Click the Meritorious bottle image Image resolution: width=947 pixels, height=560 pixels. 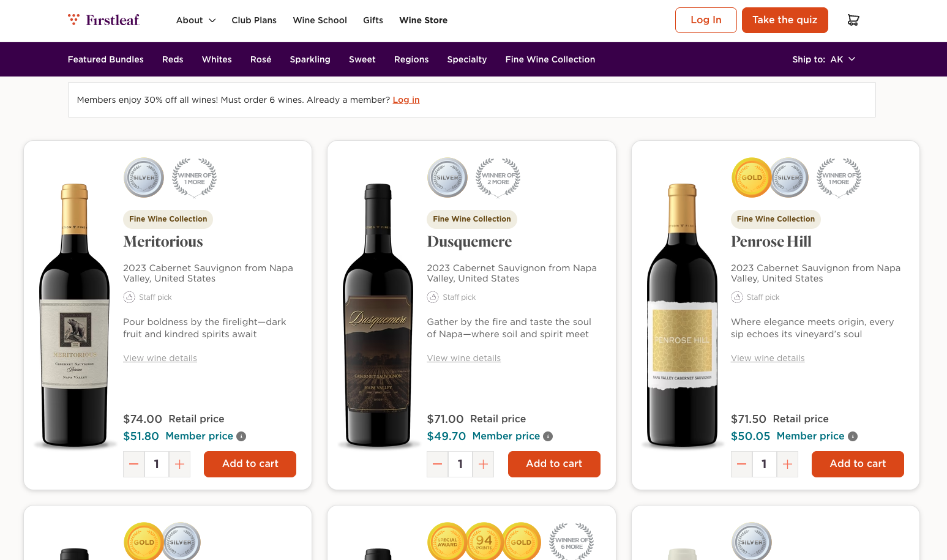click(x=75, y=315)
